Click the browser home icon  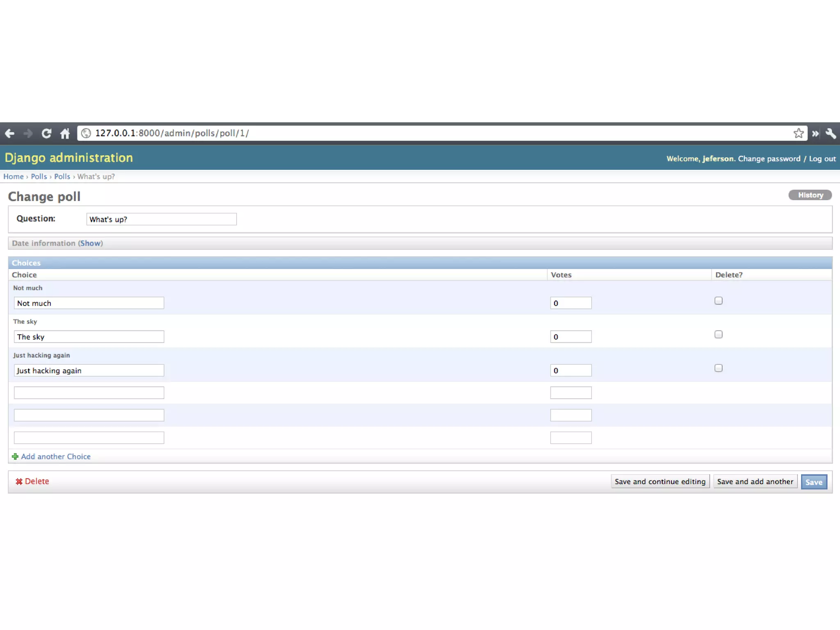tap(65, 133)
